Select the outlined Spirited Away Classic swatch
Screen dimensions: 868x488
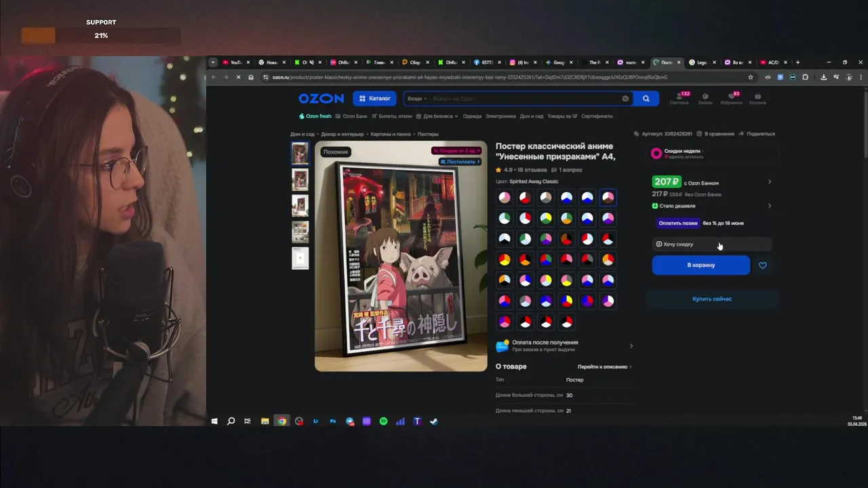[608, 197]
